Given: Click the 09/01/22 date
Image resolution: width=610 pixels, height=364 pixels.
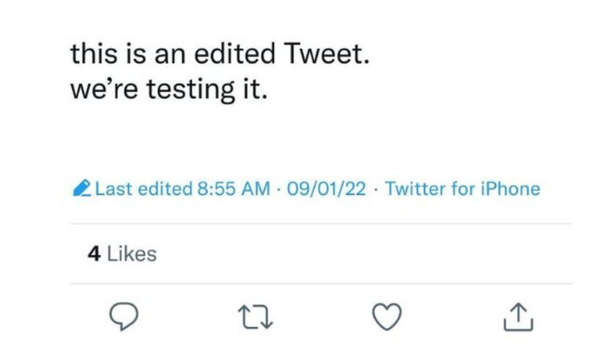Looking at the screenshot, I should pyautogui.click(x=326, y=189).
